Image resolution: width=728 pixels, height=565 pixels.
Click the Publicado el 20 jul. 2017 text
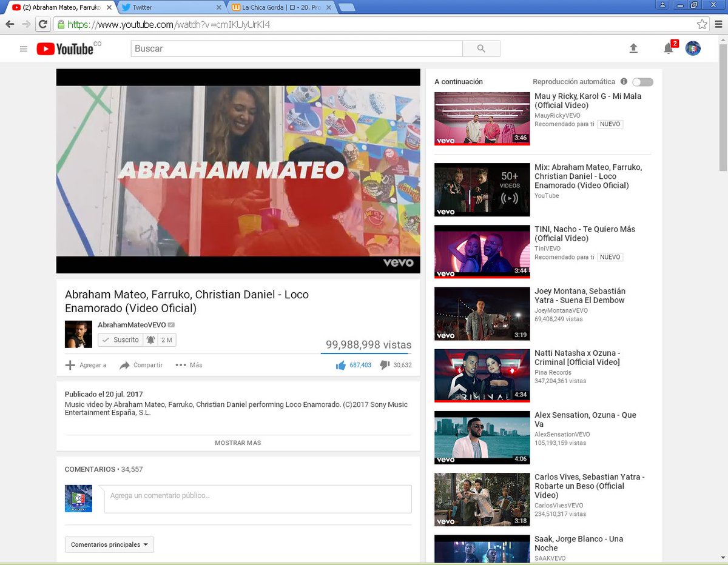(x=104, y=394)
